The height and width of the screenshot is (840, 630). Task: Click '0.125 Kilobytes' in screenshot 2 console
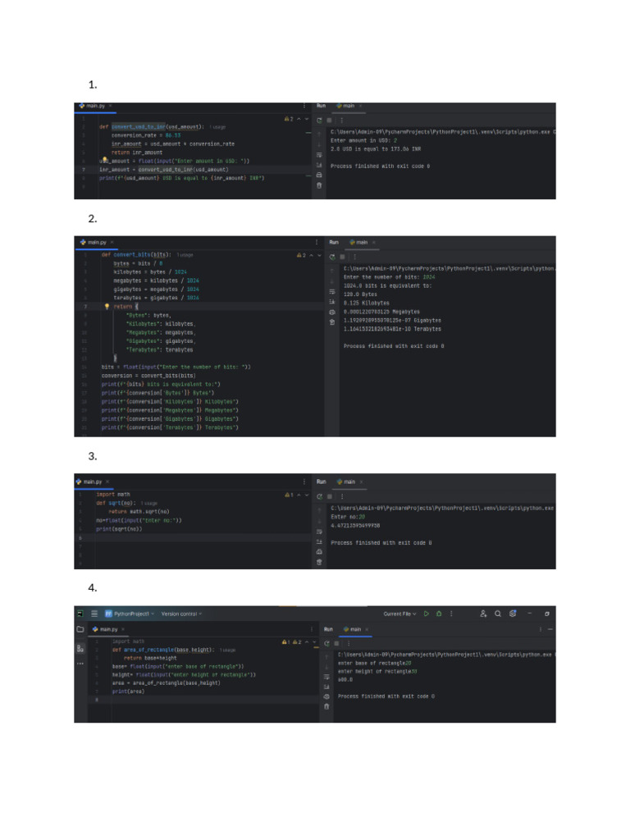367,304
